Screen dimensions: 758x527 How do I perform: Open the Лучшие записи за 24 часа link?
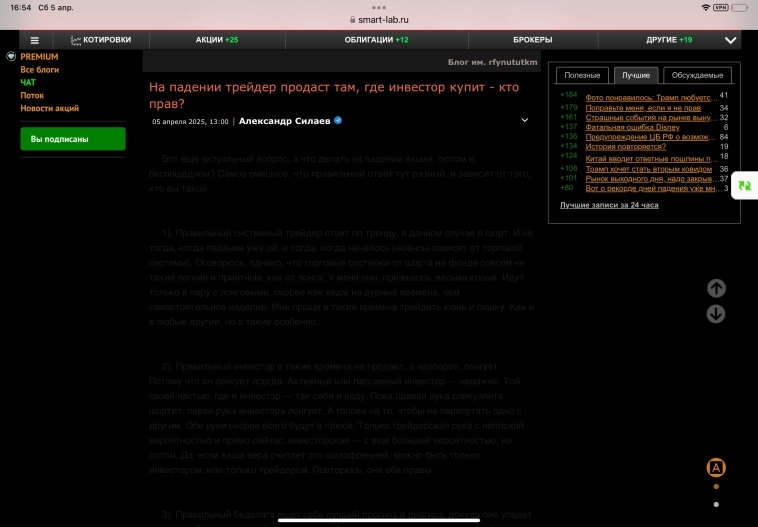609,205
